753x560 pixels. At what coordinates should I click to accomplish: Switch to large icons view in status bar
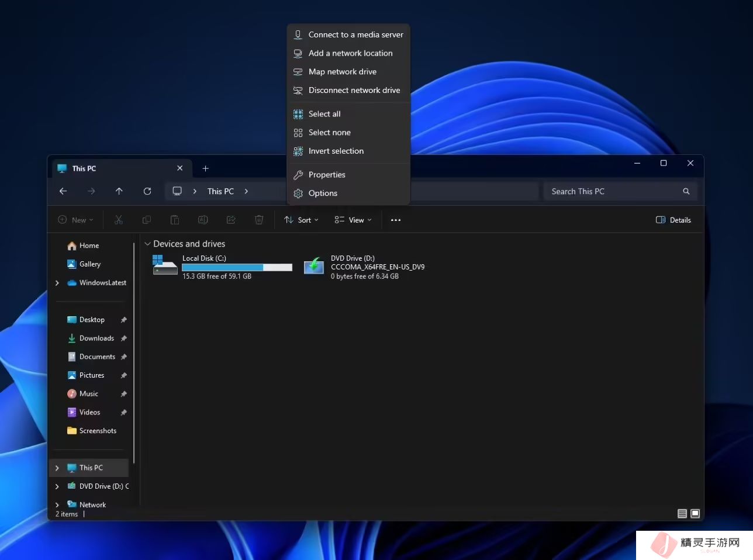[695, 514]
